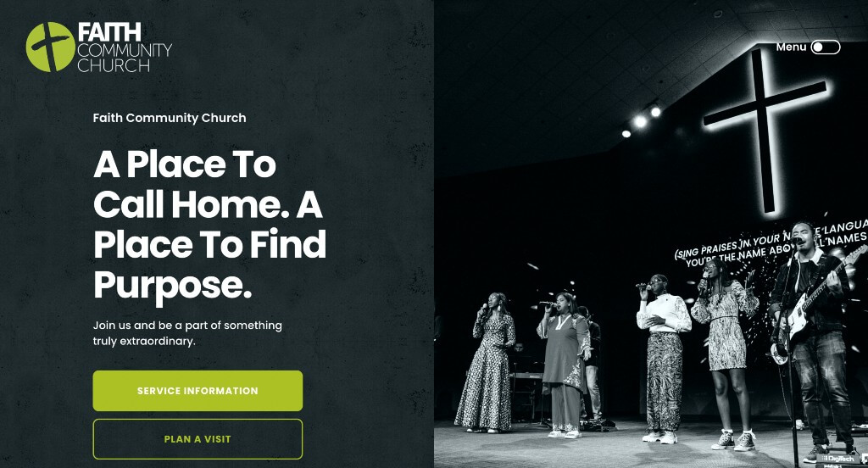This screenshot has width=868, height=468.
Task: Click the "Faith Community Church" subtitle text
Action: (x=170, y=118)
